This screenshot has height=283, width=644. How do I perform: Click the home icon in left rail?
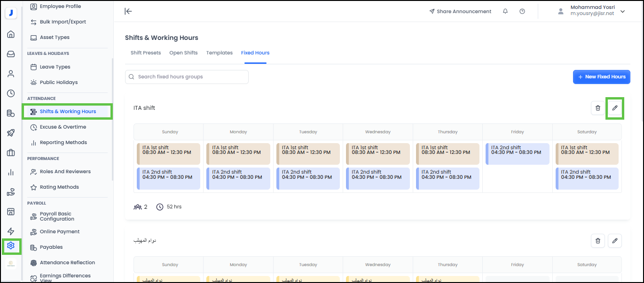[x=11, y=34]
